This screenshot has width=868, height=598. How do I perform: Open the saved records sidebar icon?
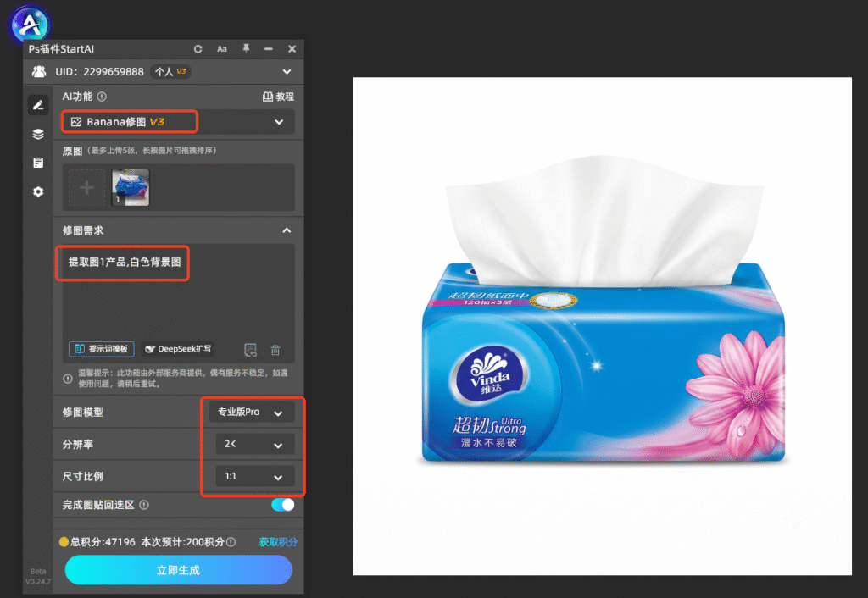tap(38, 163)
